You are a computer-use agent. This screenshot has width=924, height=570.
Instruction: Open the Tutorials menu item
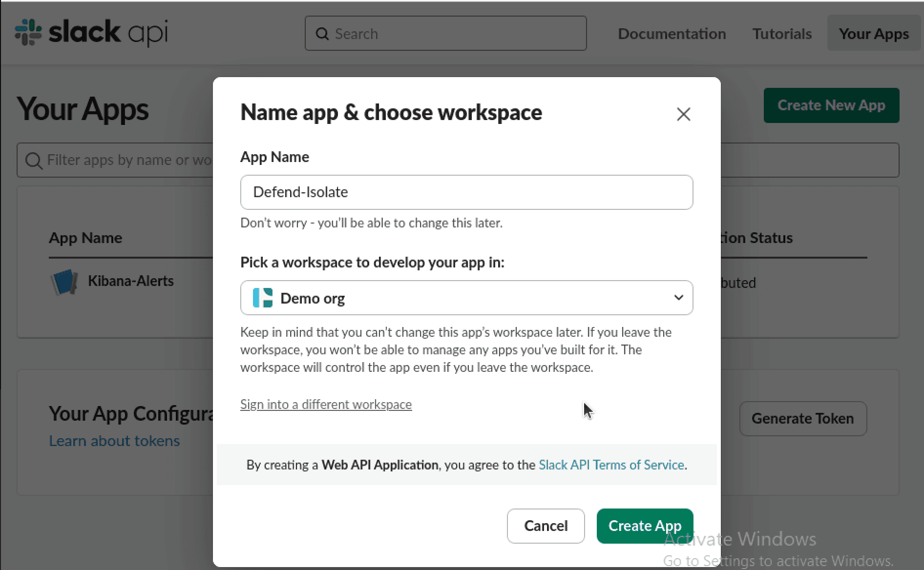click(782, 34)
